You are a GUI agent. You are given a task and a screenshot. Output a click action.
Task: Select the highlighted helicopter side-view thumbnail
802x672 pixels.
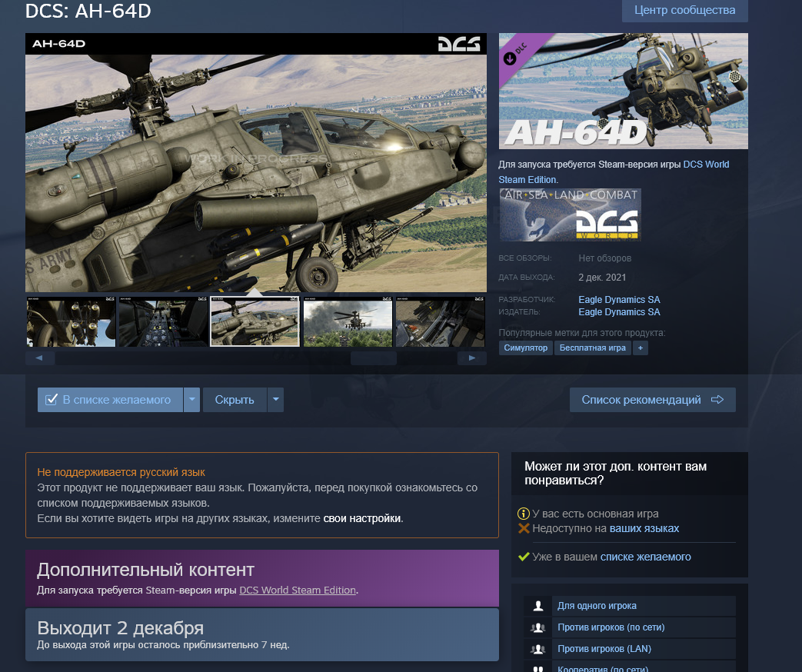(255, 321)
